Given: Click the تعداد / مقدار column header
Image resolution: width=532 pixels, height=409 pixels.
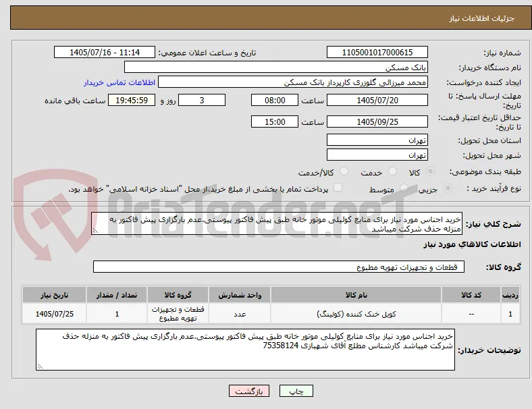Looking at the screenshot, I should click(117, 295).
